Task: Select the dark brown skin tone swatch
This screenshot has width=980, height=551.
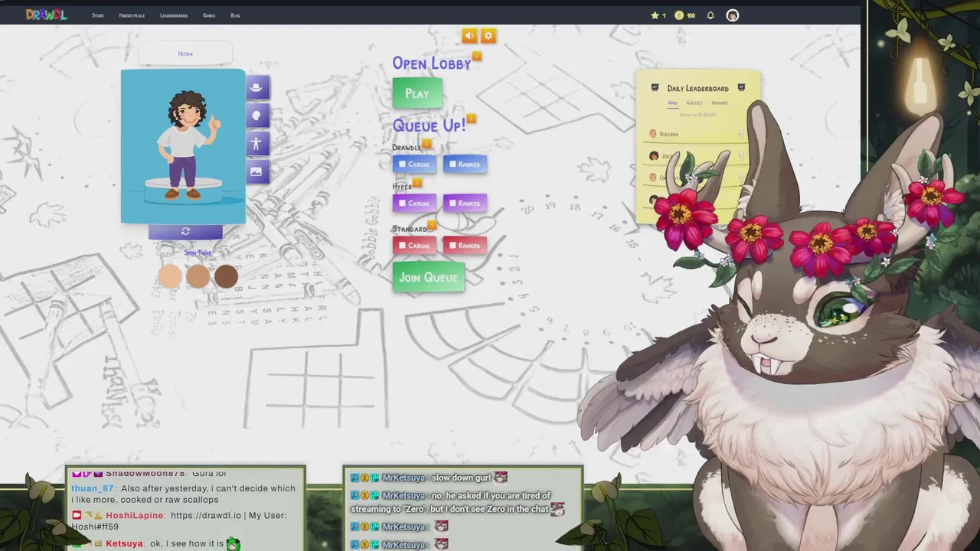Action: (x=226, y=276)
